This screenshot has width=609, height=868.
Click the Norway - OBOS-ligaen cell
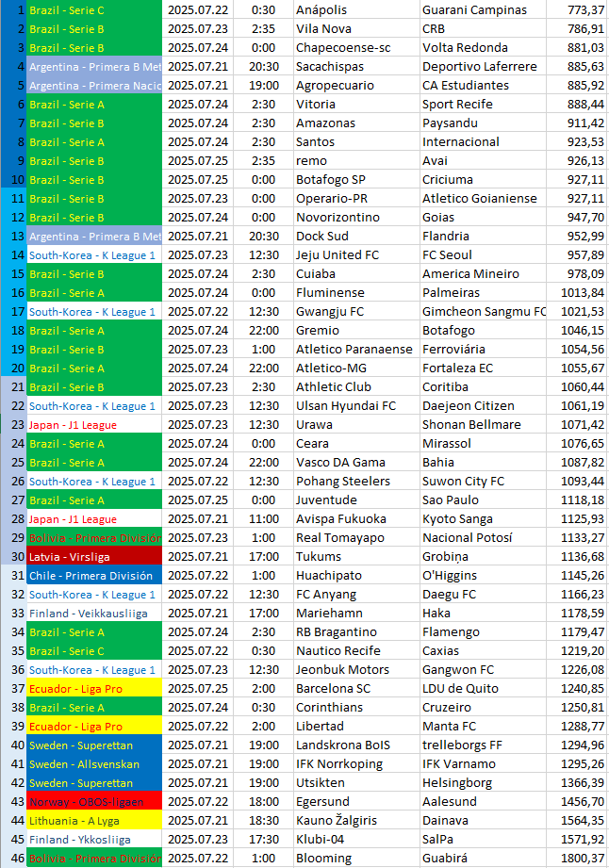(94, 801)
